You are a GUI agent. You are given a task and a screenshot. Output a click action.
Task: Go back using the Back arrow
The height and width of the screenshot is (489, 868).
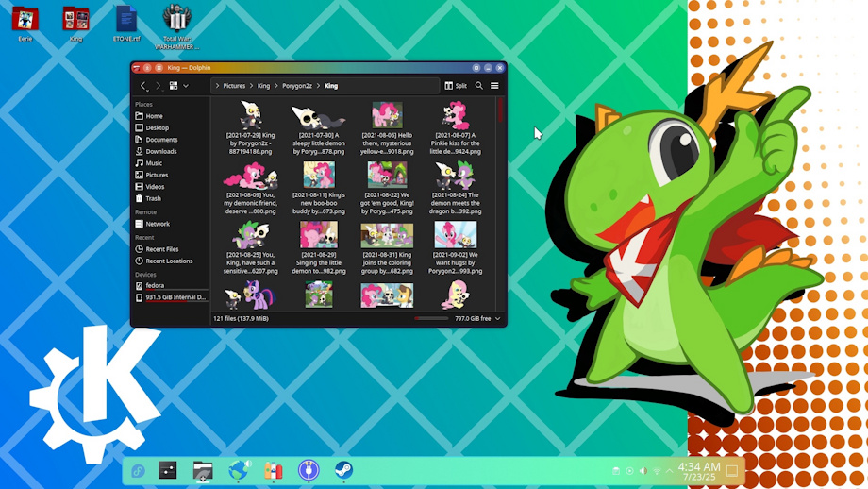pos(143,86)
